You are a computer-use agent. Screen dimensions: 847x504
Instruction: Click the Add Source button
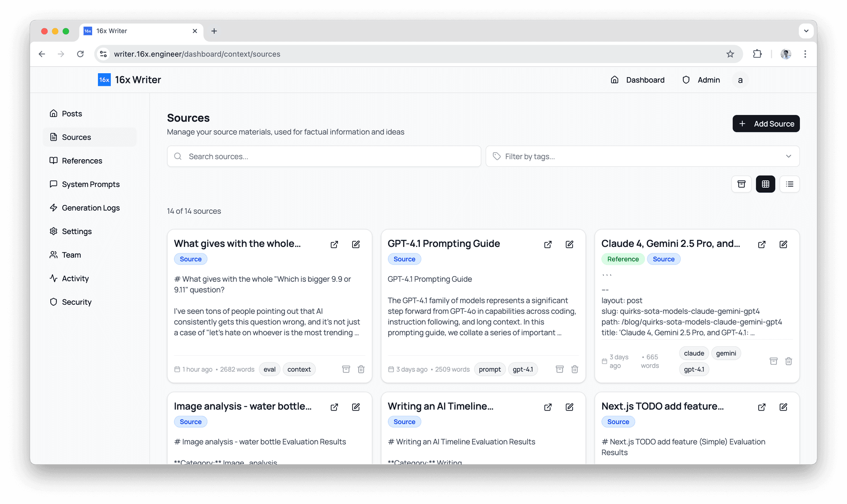tap(766, 123)
